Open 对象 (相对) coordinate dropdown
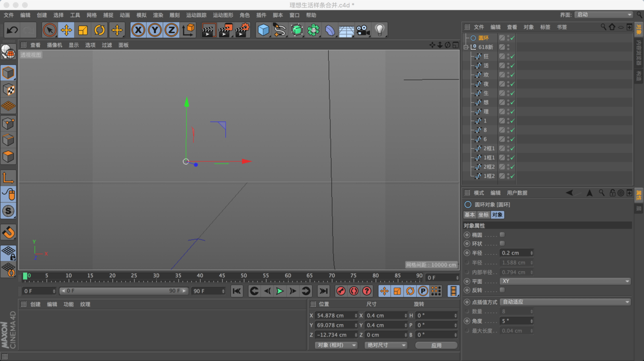Image resolution: width=644 pixels, height=361 pixels. click(336, 345)
